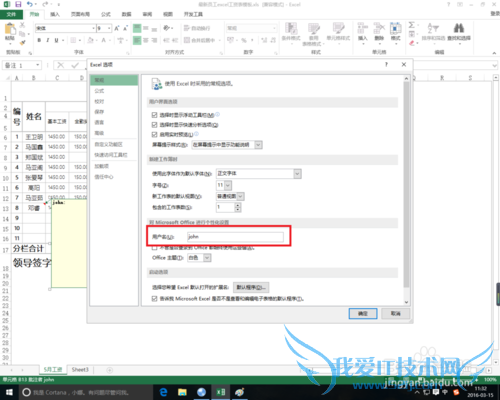Click the Default Programs (默认程序) button

pos(251,287)
